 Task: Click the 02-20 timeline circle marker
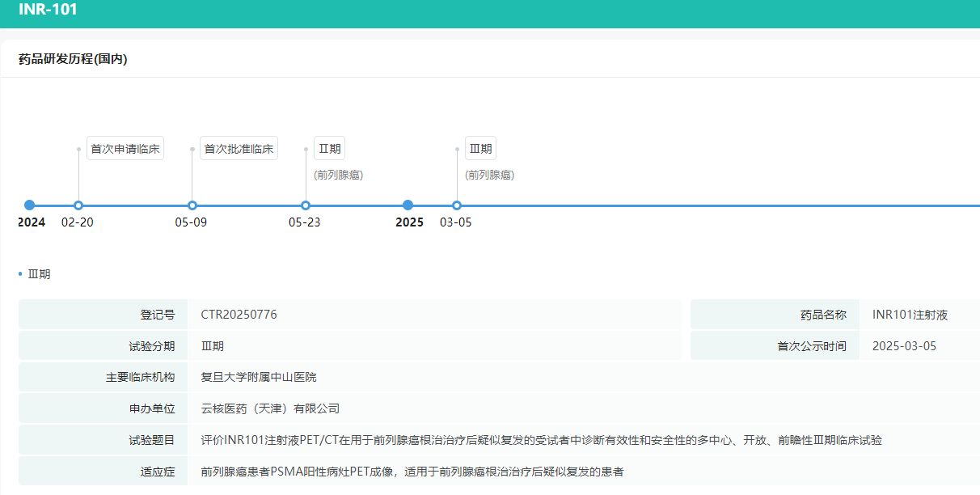click(78, 205)
